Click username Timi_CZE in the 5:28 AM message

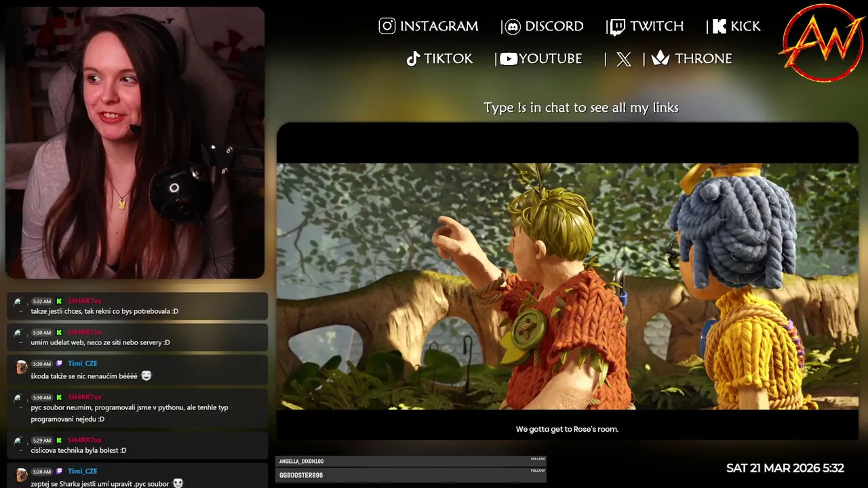coord(83,471)
